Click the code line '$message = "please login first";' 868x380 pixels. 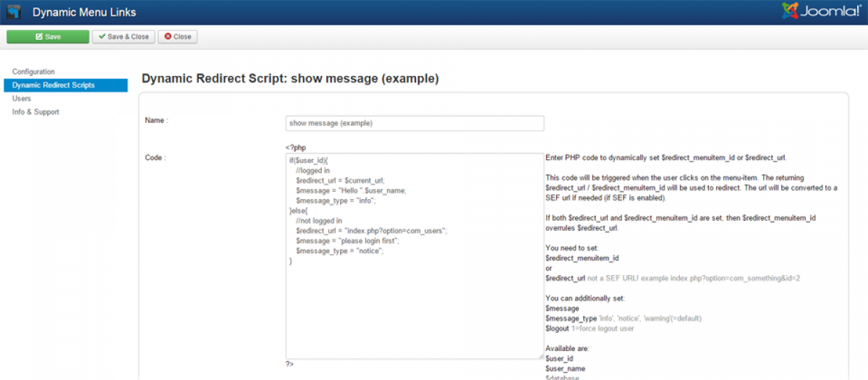[347, 240]
